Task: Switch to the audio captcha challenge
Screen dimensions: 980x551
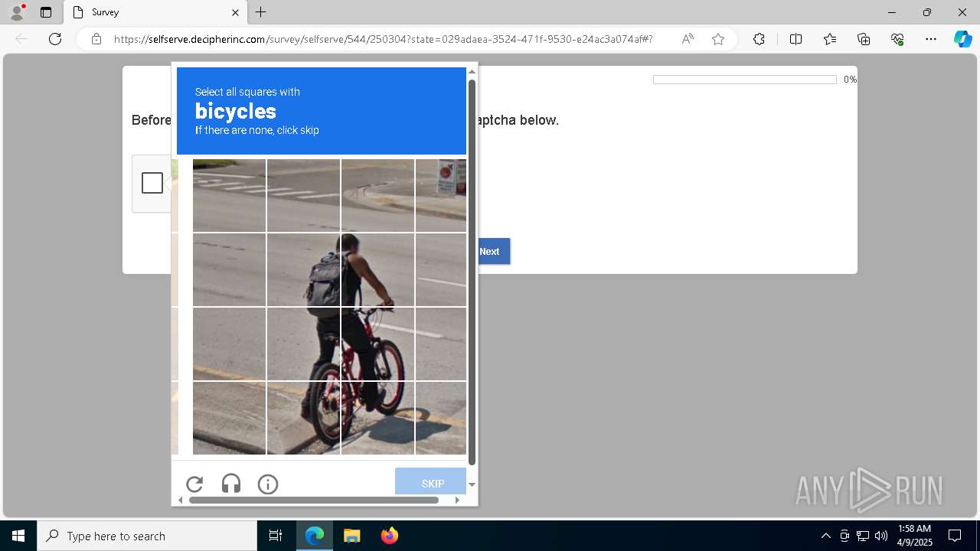Action: click(x=231, y=484)
